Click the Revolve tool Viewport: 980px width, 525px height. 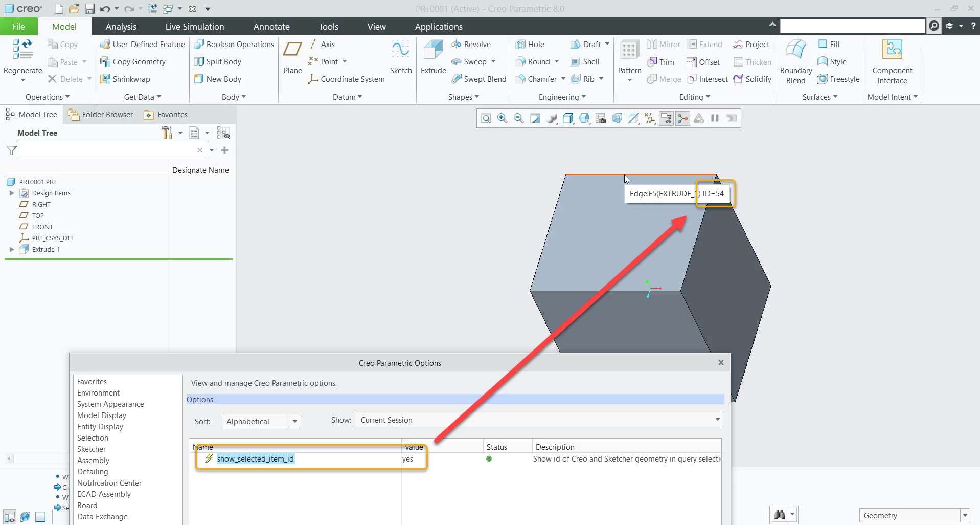point(471,45)
